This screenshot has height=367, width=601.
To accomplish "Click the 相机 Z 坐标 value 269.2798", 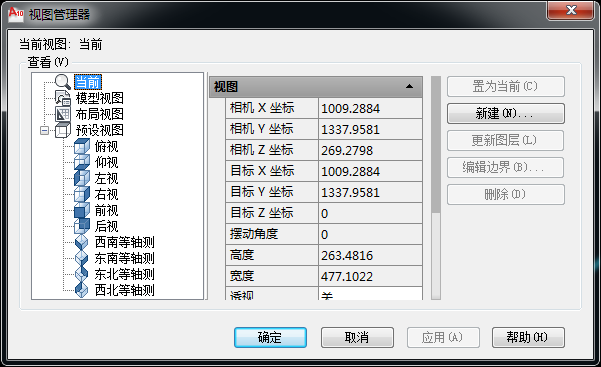I will click(370, 150).
